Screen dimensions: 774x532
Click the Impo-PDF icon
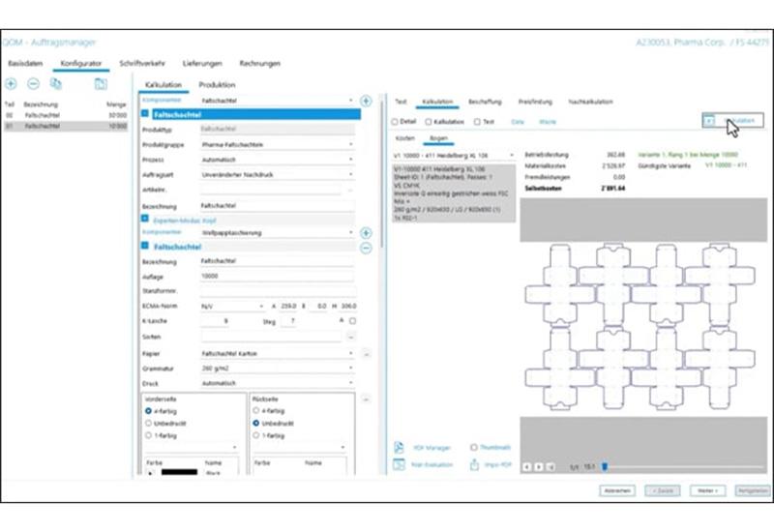click(476, 465)
